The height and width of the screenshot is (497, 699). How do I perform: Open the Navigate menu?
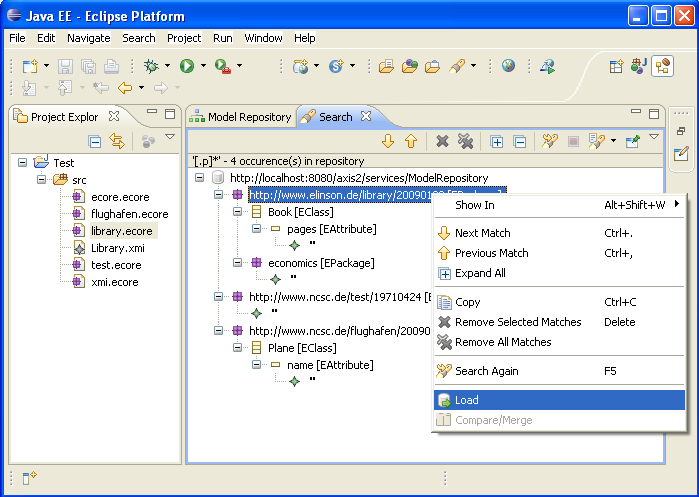(x=89, y=38)
